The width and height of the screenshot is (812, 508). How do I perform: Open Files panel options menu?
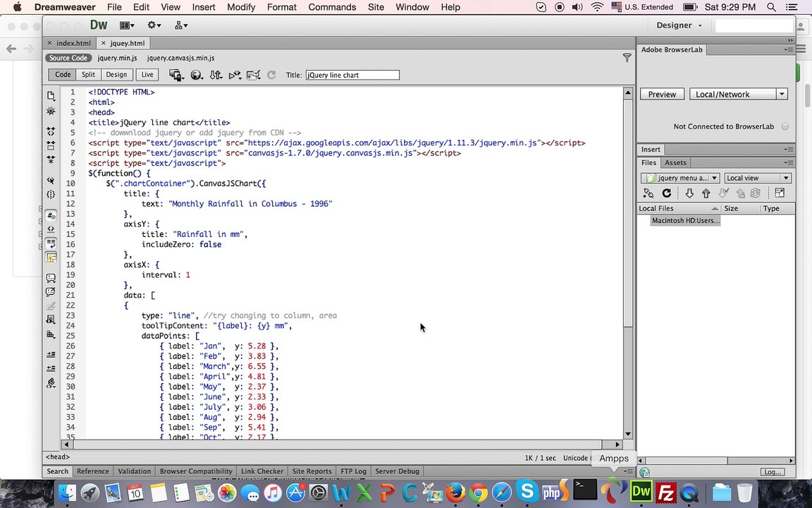[x=788, y=163]
